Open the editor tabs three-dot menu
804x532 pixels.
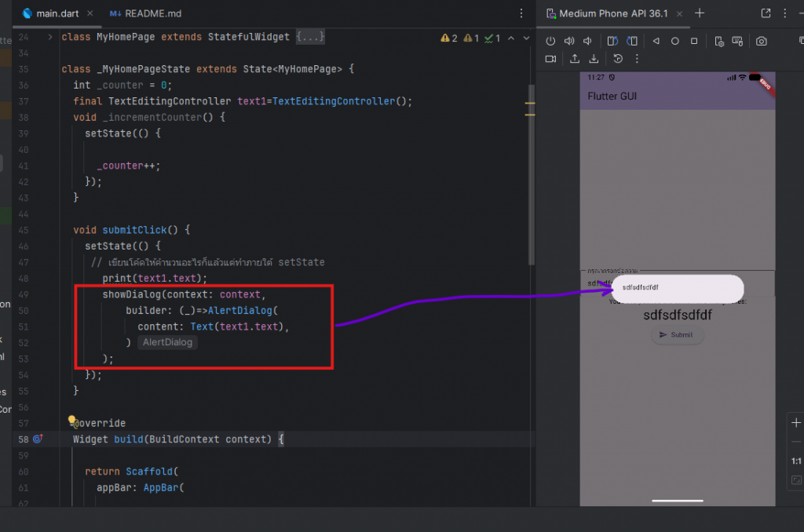pos(521,13)
